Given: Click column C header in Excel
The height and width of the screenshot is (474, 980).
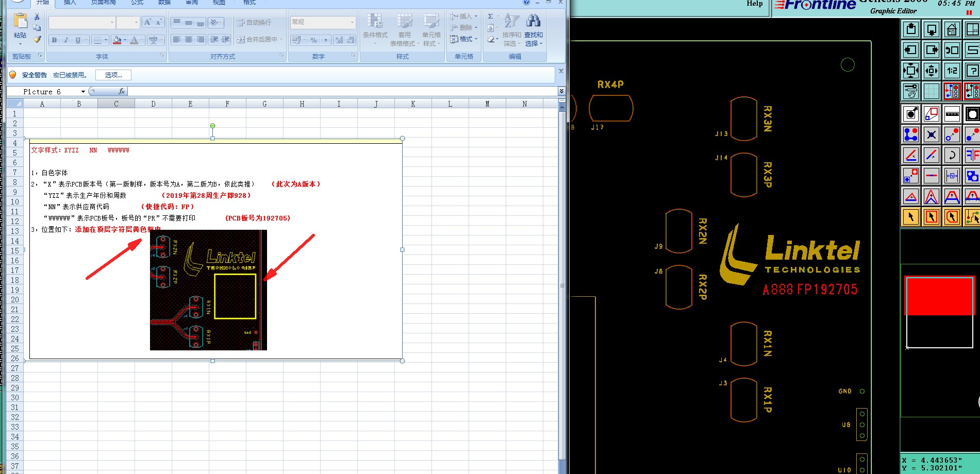Looking at the screenshot, I should [x=116, y=104].
